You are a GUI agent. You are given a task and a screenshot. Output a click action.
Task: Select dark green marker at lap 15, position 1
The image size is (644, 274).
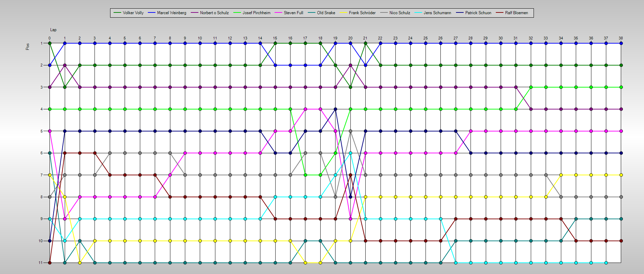coord(275,43)
